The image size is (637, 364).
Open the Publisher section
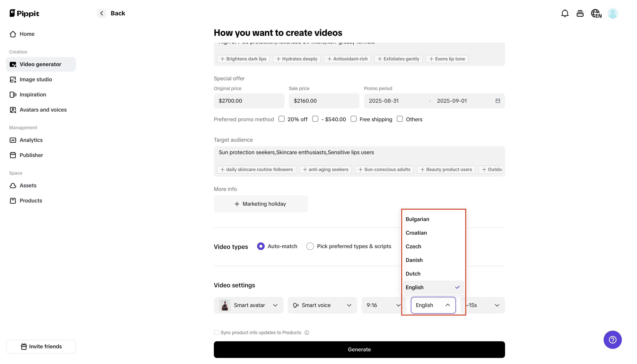coord(31,155)
